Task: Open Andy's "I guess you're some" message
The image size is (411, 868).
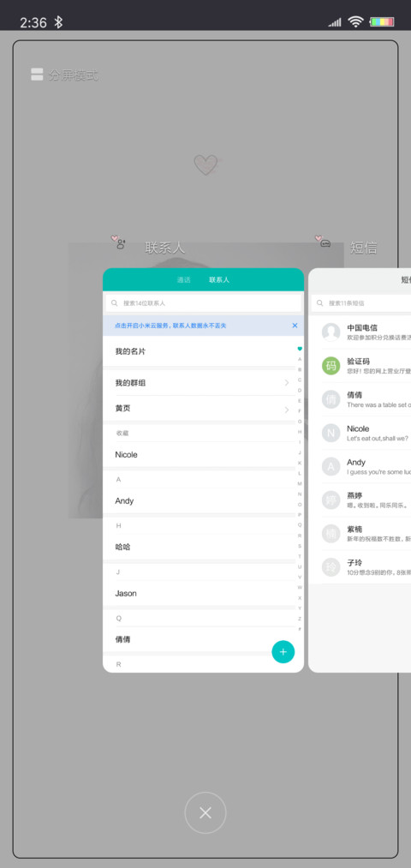Action: [360, 467]
